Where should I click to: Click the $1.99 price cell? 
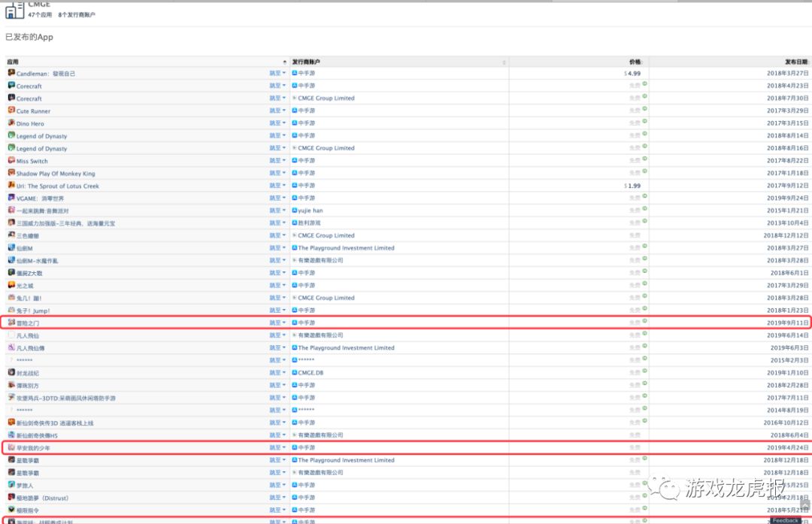point(632,186)
